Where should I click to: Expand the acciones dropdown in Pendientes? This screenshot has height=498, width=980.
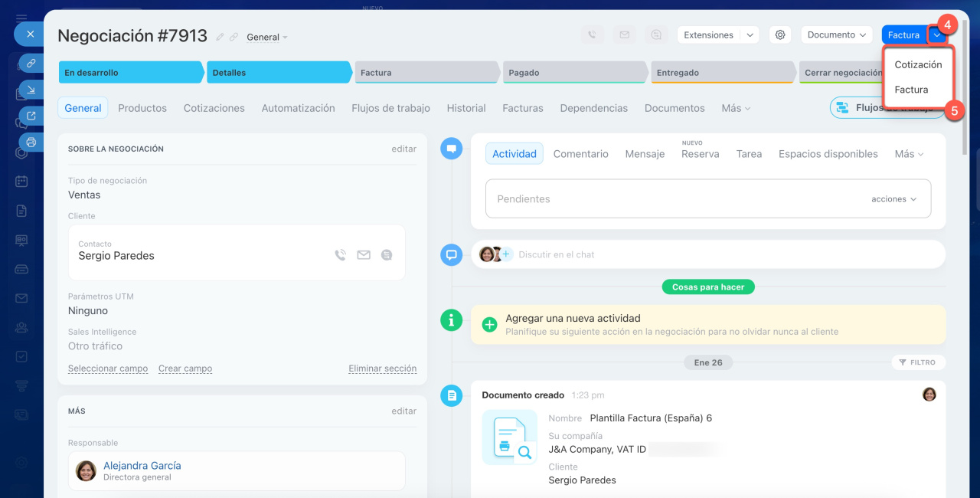(x=893, y=199)
